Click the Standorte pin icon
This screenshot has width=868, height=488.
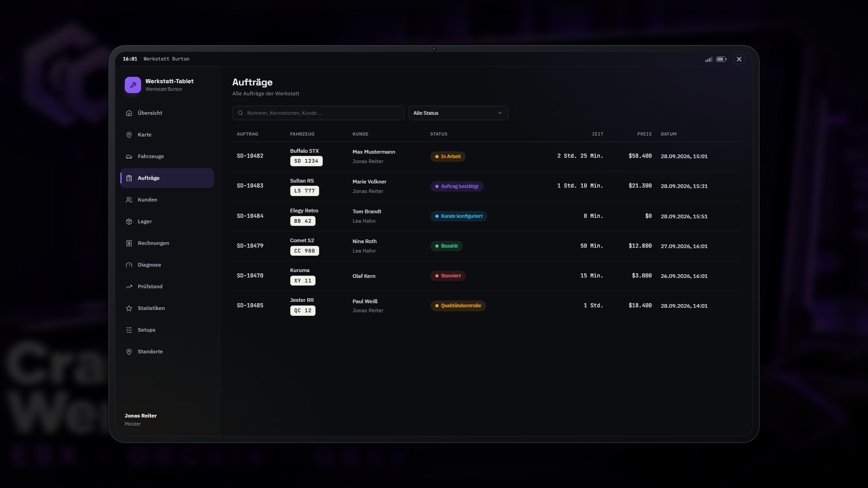pos(129,352)
